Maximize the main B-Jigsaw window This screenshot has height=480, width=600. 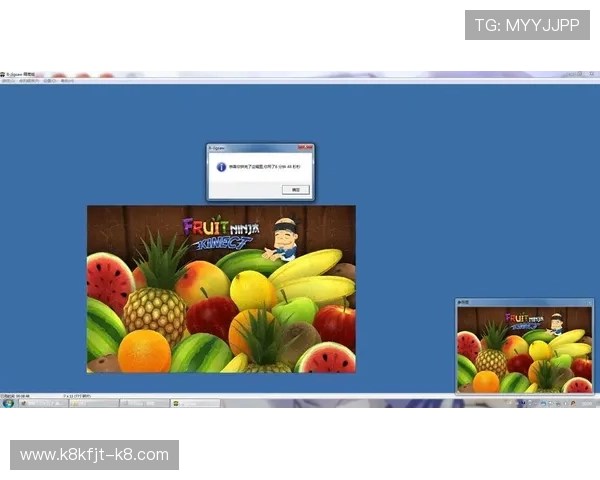point(578,74)
